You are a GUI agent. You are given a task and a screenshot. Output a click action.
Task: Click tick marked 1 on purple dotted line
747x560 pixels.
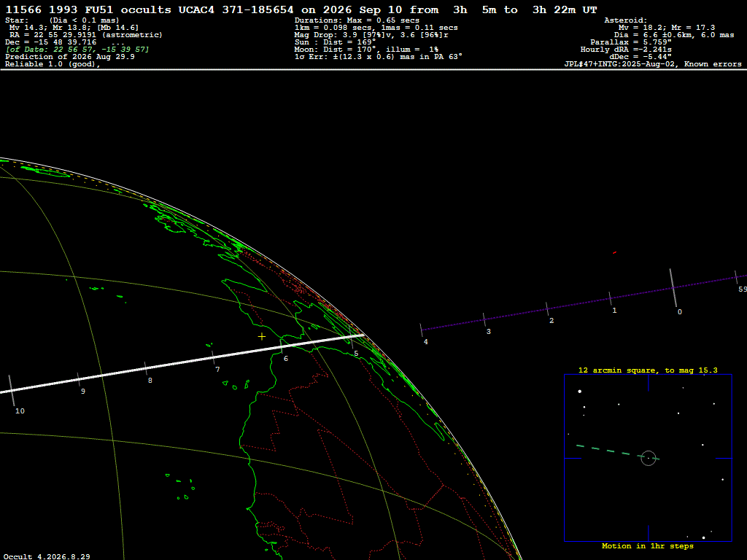coord(610,298)
